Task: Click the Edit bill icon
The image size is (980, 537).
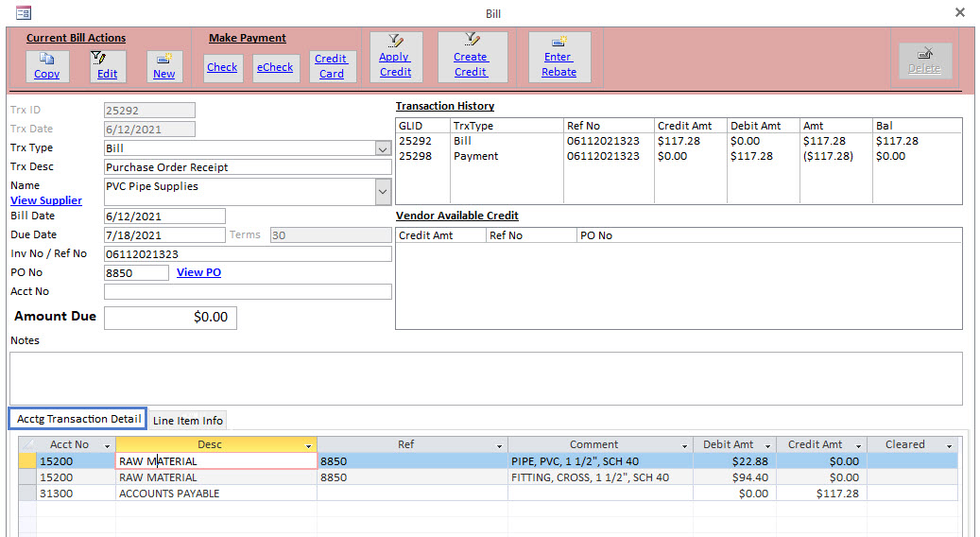Action: coord(98,58)
